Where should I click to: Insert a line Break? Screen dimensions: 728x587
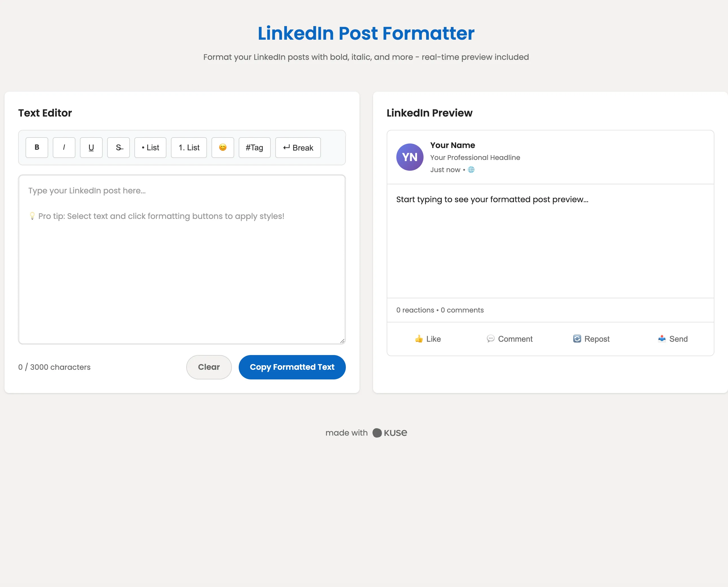click(x=298, y=147)
